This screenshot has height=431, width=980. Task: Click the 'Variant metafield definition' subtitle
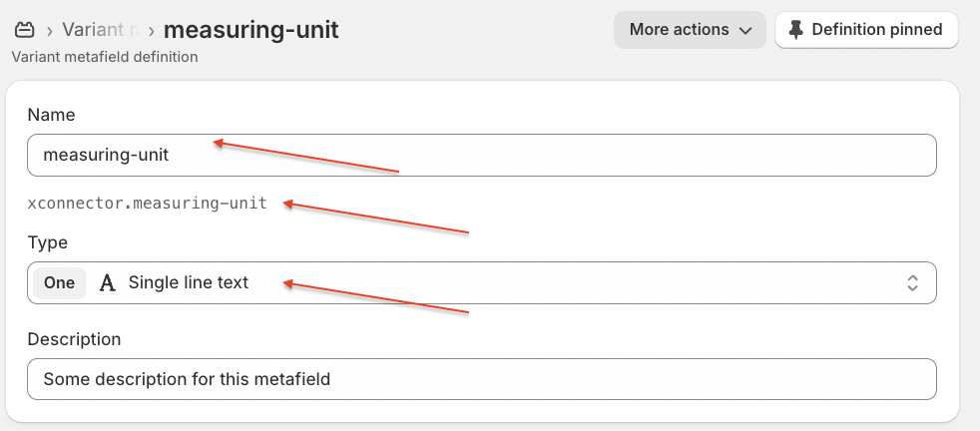[x=104, y=57]
